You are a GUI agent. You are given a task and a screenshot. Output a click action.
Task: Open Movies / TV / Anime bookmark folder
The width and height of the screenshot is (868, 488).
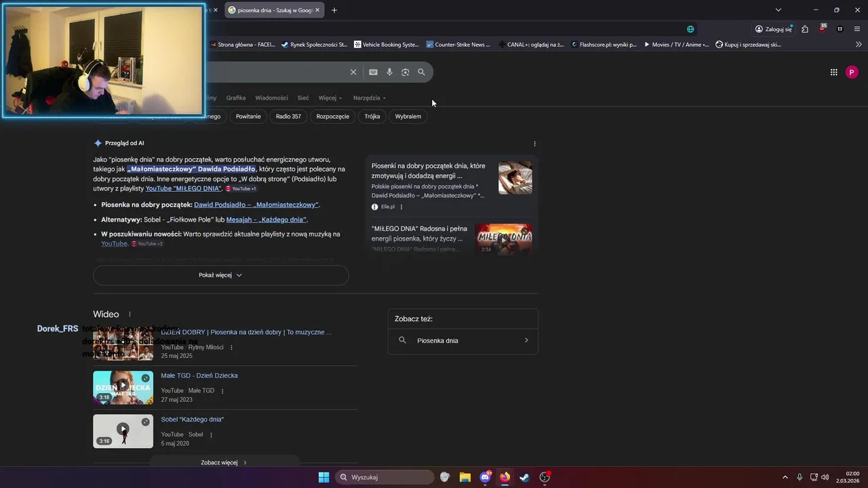676,45
